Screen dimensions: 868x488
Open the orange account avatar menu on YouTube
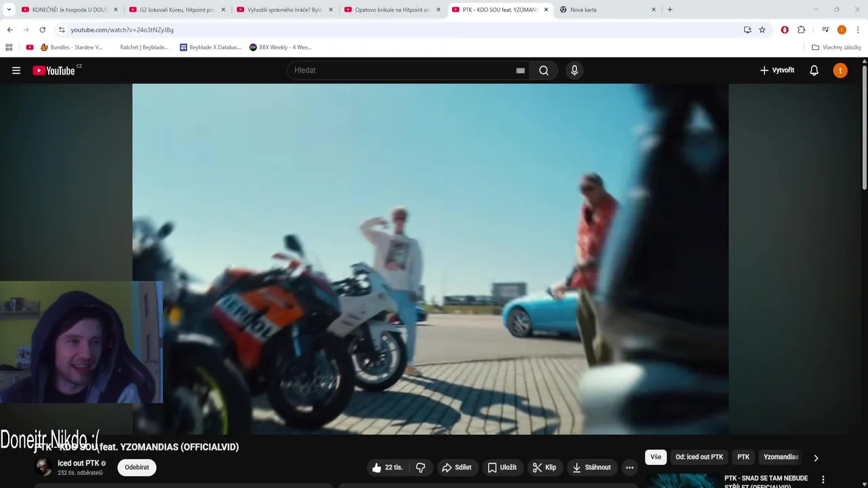coord(840,70)
